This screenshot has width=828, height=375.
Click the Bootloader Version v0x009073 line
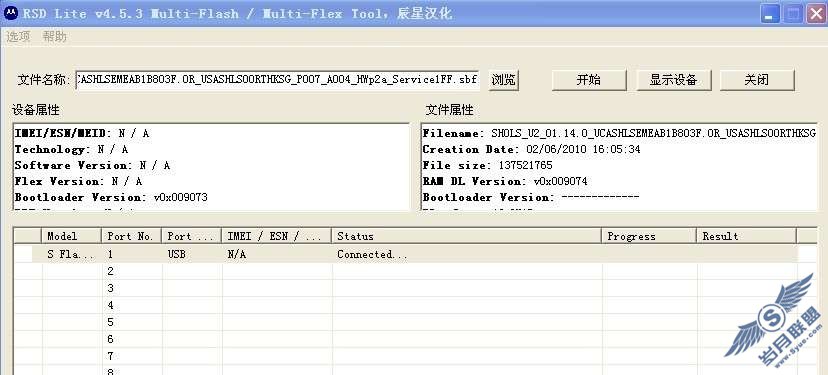[x=111, y=197]
